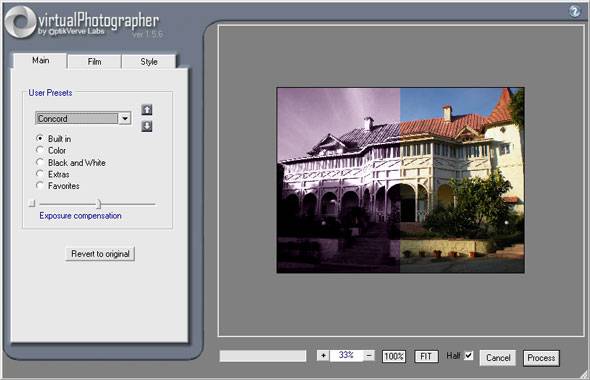Switch to the Main tab
Viewport: 590px width, 380px height.
(x=40, y=61)
